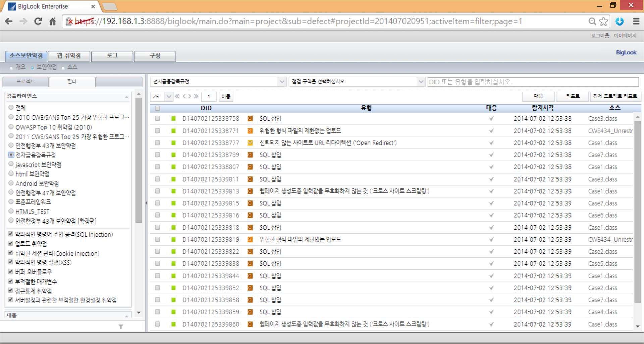Click left panel scrollbar up arrow
The image size is (644, 344).
tap(139, 94)
